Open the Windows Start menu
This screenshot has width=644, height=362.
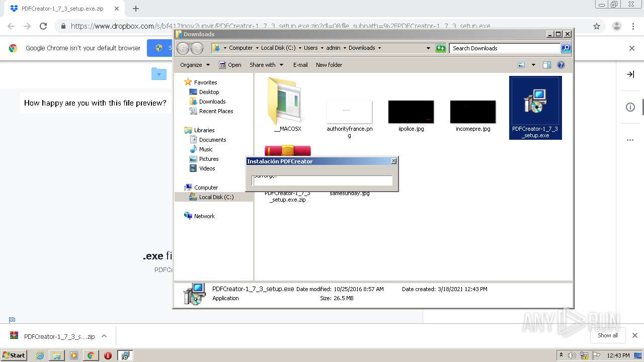point(14,355)
